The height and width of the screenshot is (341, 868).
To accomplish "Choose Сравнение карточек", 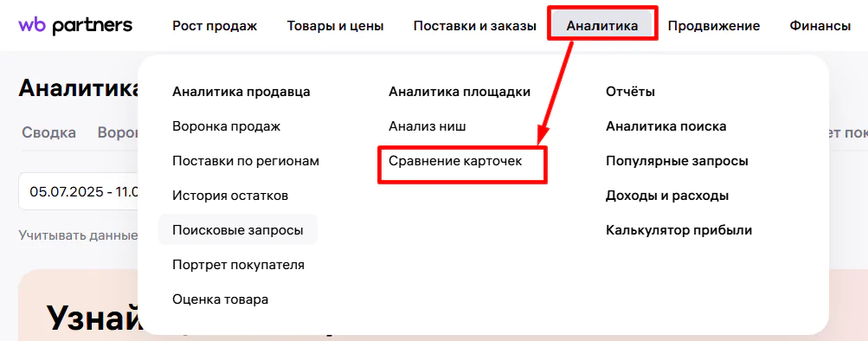I will tap(455, 161).
